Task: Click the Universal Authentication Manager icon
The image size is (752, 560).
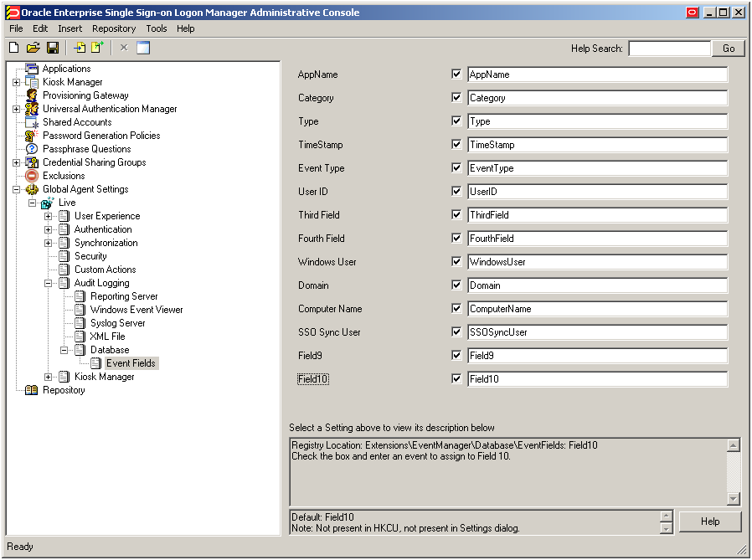Action: click(x=32, y=109)
